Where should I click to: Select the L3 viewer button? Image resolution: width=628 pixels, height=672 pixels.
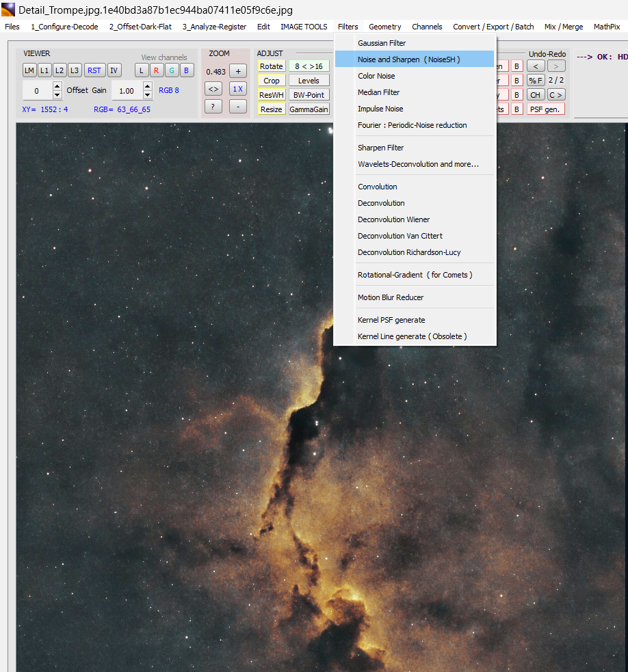click(x=75, y=70)
